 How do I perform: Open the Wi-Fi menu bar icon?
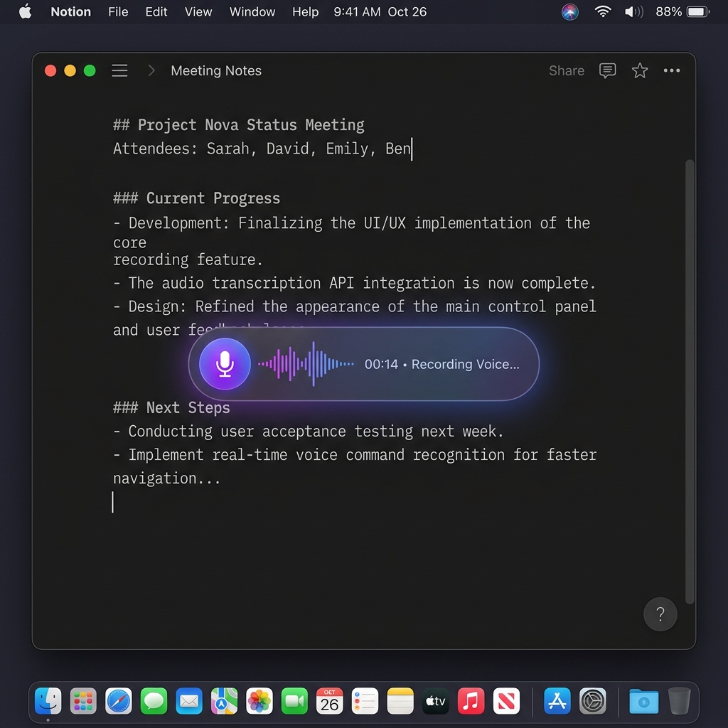click(602, 11)
